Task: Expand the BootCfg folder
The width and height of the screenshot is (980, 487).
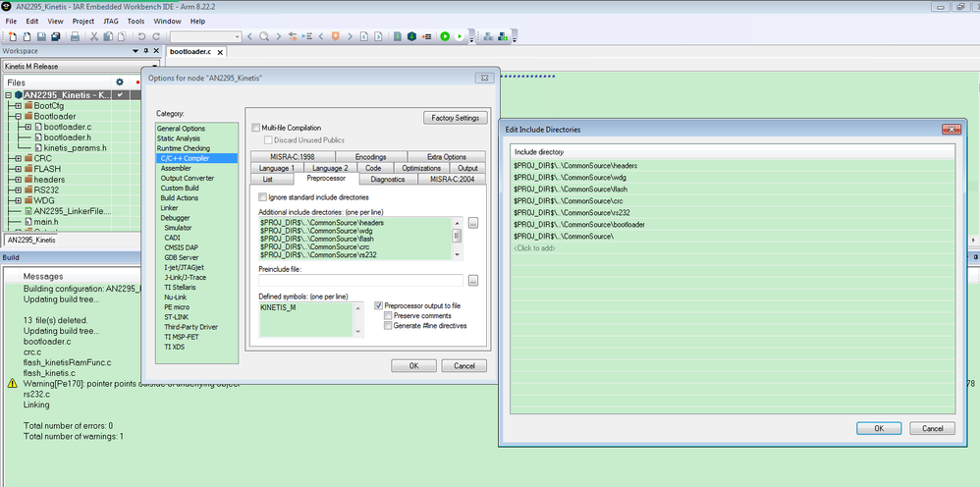Action: point(19,106)
